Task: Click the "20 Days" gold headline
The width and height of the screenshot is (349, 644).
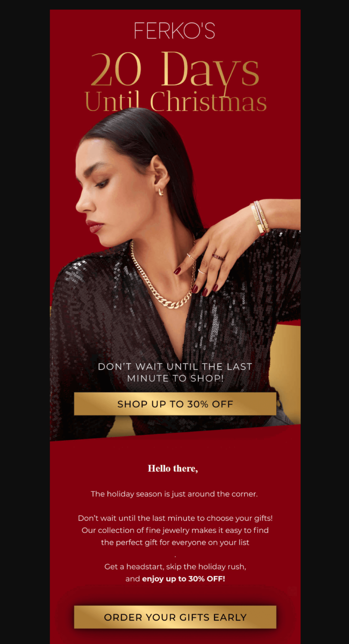Action: click(174, 70)
